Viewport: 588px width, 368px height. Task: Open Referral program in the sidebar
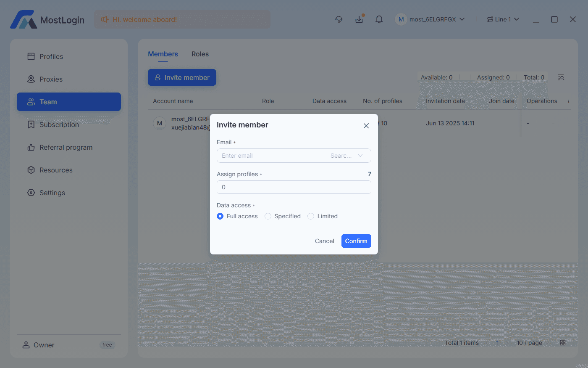[69, 147]
